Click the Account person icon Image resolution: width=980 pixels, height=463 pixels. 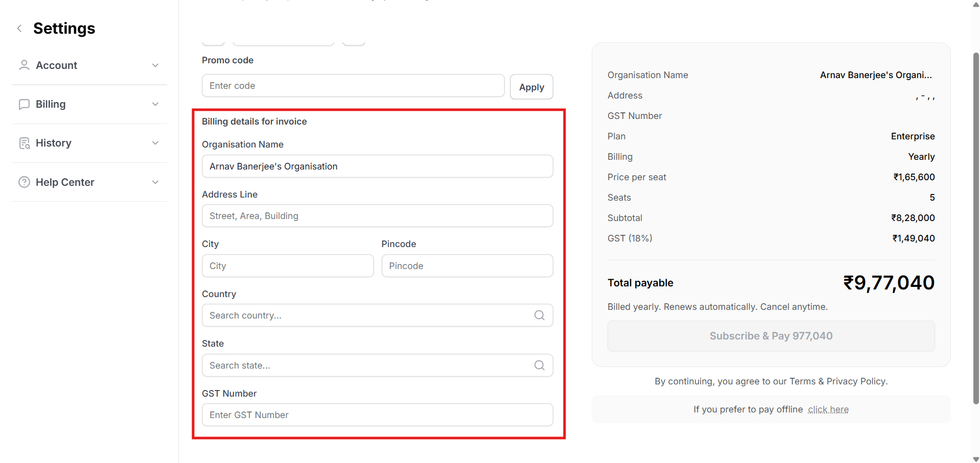24,65
